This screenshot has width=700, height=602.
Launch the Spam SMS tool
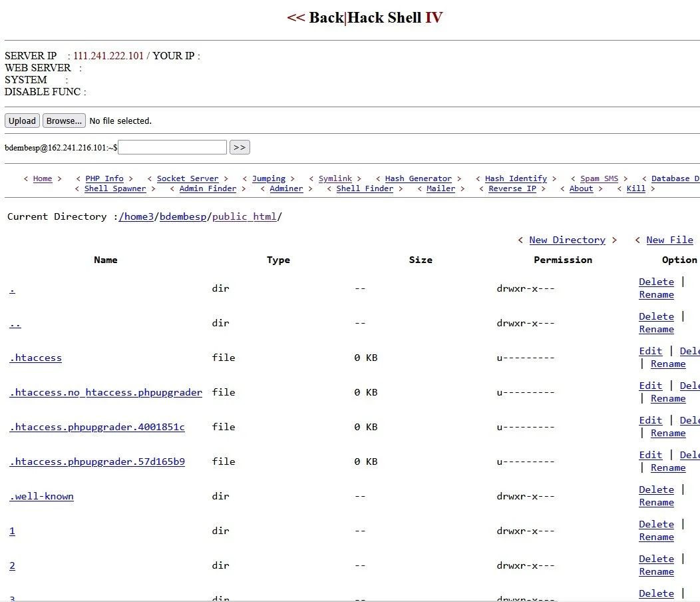click(598, 178)
